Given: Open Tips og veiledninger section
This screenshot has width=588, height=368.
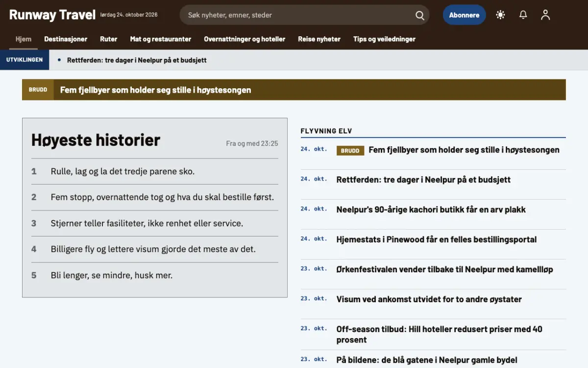Looking at the screenshot, I should (x=384, y=39).
